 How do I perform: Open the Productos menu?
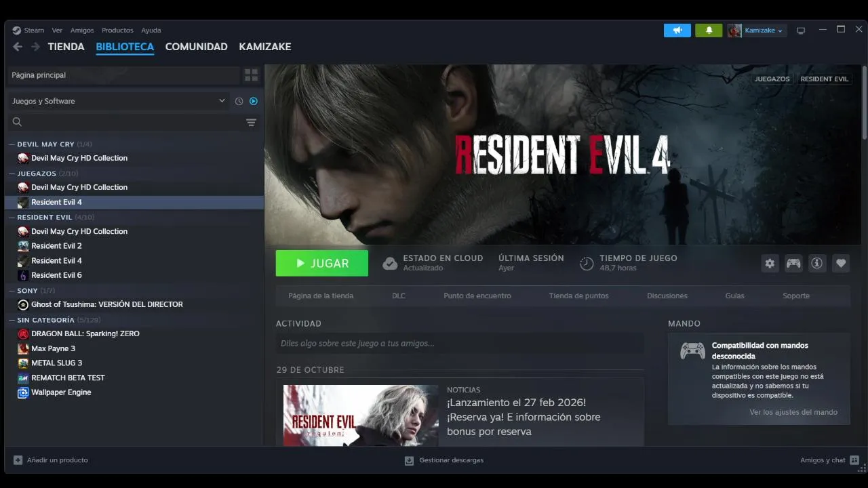pos(117,30)
